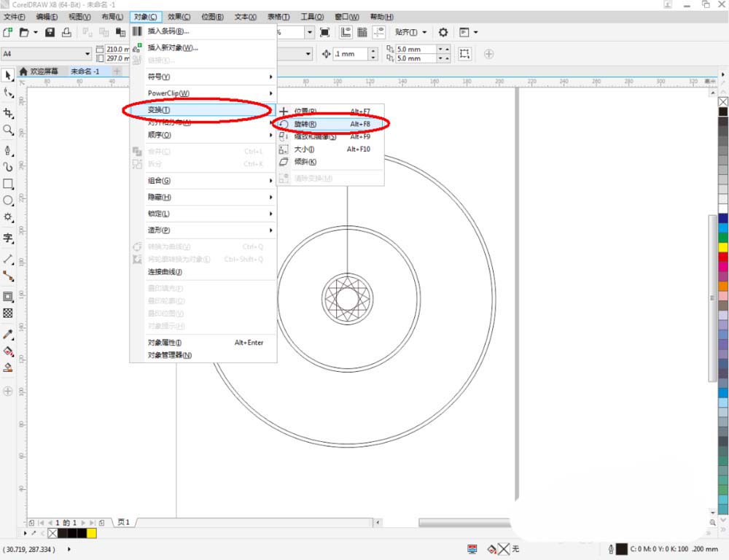Select the Color Eyedropper tool
Screen dimensions: 729x560
click(8, 335)
